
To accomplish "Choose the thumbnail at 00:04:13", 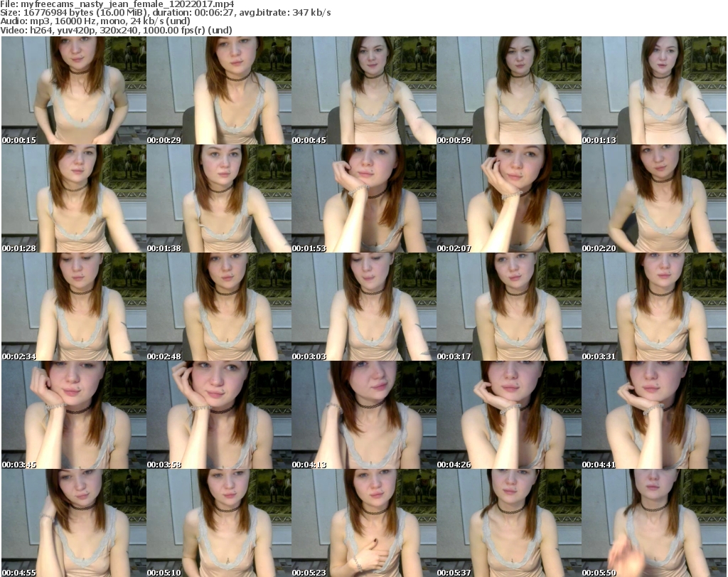I will tap(363, 415).
